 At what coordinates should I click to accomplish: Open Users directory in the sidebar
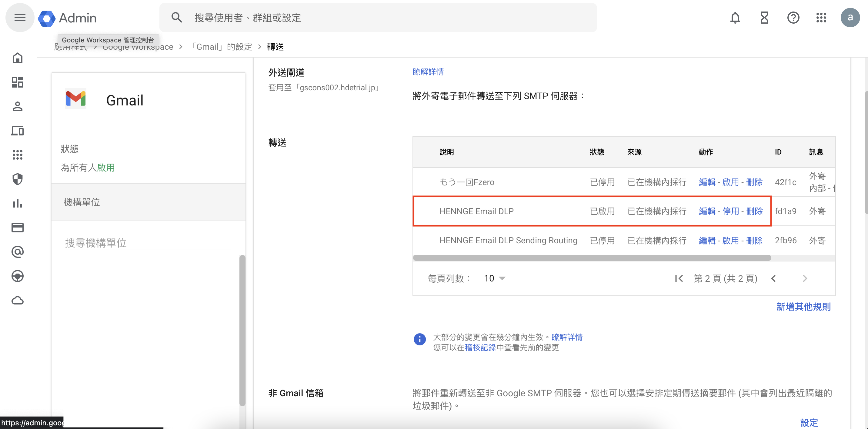click(x=18, y=106)
